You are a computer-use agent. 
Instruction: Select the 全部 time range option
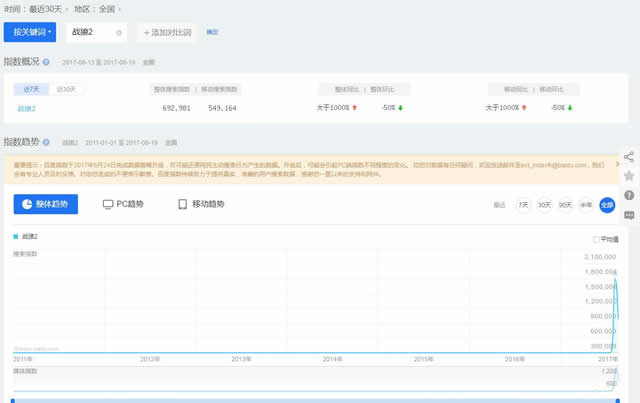[x=607, y=204]
